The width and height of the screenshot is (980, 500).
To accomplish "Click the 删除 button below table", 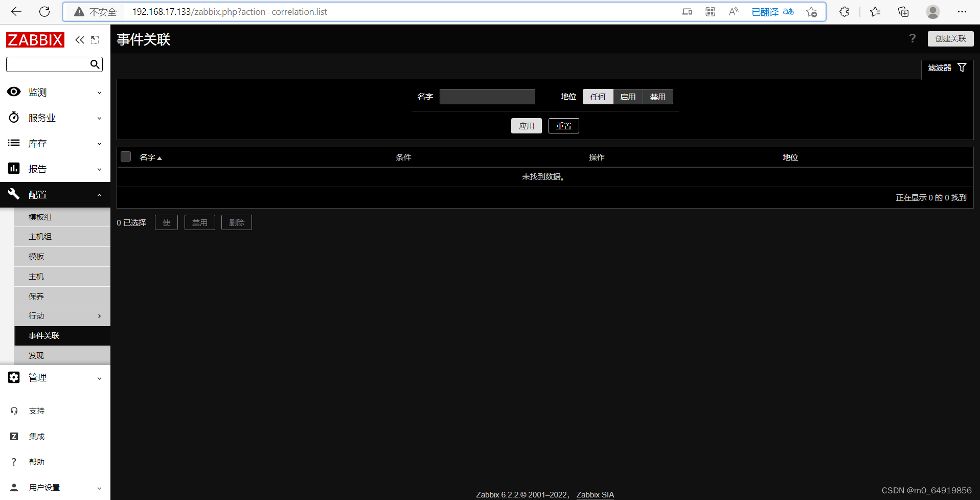I will [237, 222].
